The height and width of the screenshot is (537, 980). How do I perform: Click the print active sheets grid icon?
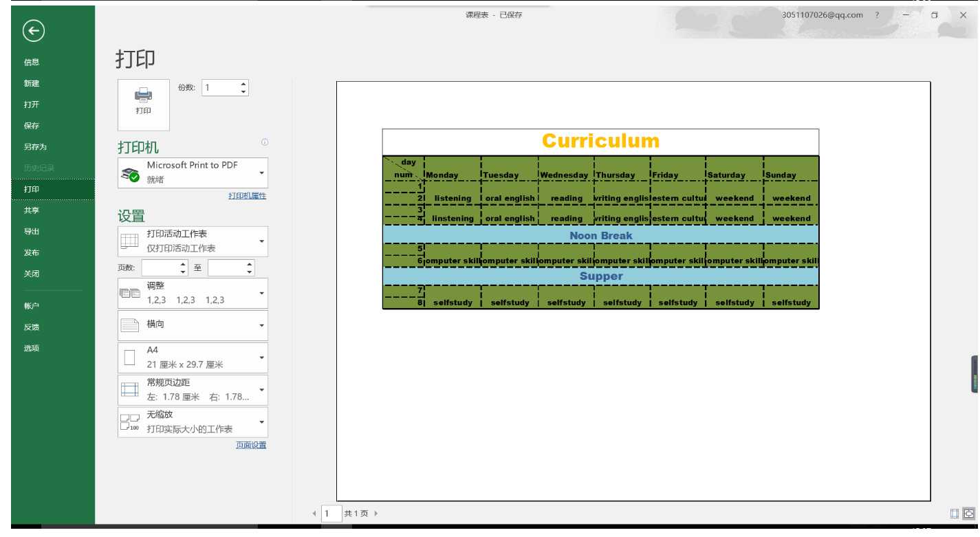(x=129, y=241)
